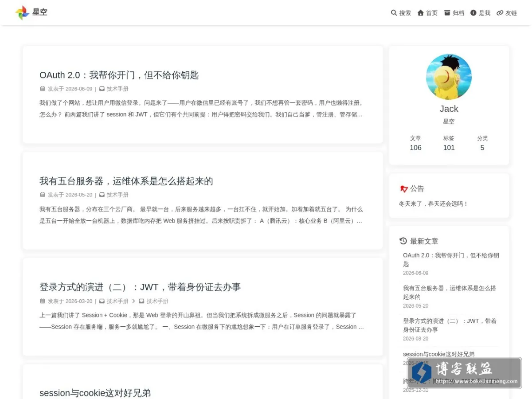Click the info circle icon beside 是我
Screen dimensions: 532x399
473,13
